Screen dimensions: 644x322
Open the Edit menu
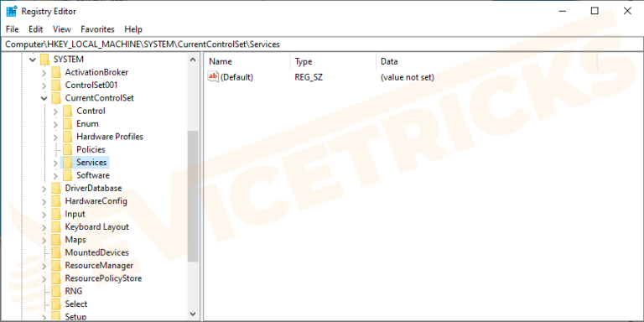[x=36, y=29]
